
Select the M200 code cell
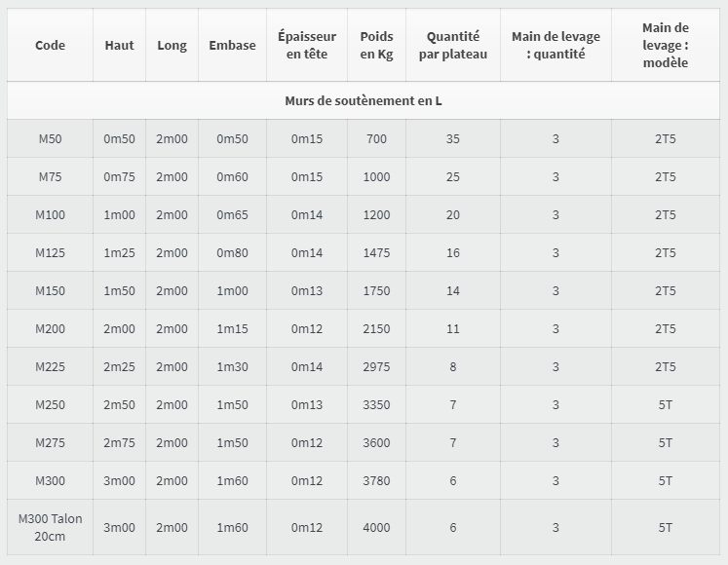pyautogui.click(x=50, y=329)
